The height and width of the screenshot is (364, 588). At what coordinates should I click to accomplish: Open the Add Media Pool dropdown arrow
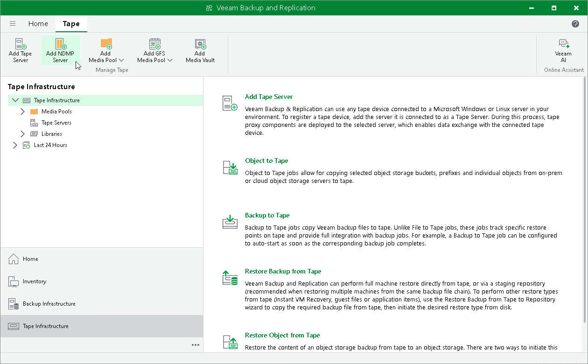click(121, 60)
